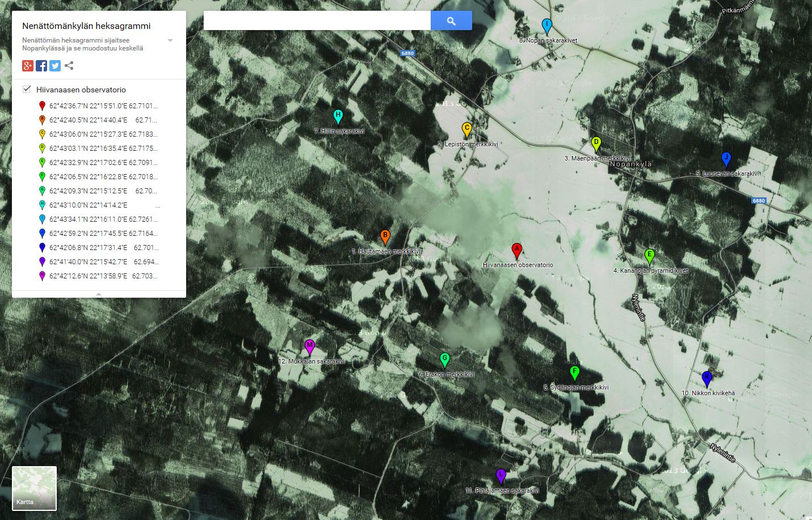Open list entry 62°43'34.1"N 22°16'11.0"E
Viewport: 812px width, 520px height.
(103, 219)
